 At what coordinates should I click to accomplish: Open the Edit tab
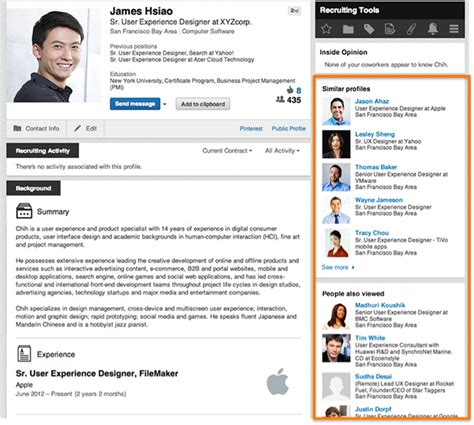[85, 128]
